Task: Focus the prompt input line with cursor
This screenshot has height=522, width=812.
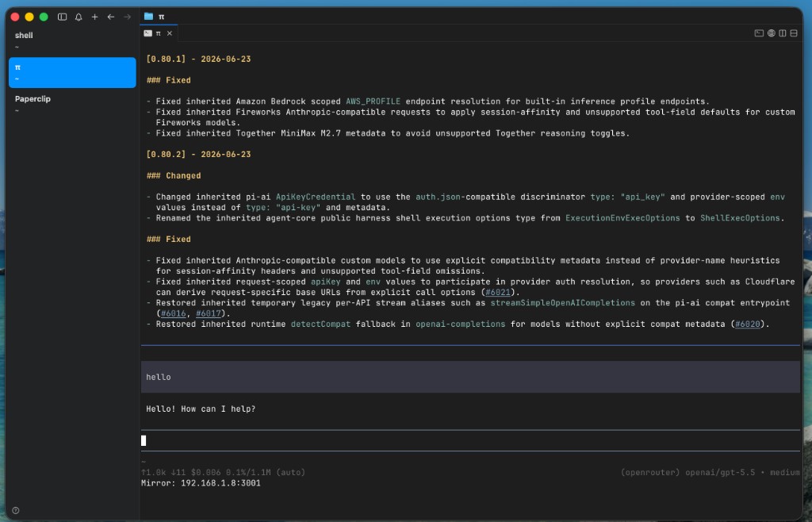Action: point(470,441)
